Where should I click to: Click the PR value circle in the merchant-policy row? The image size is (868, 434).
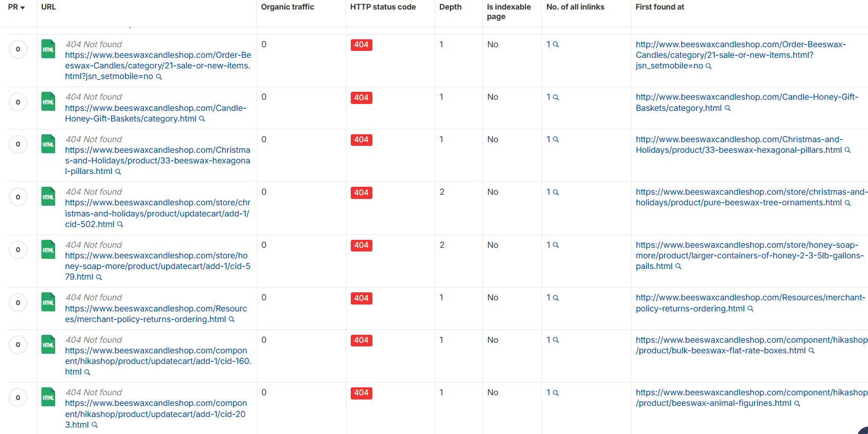click(x=18, y=303)
